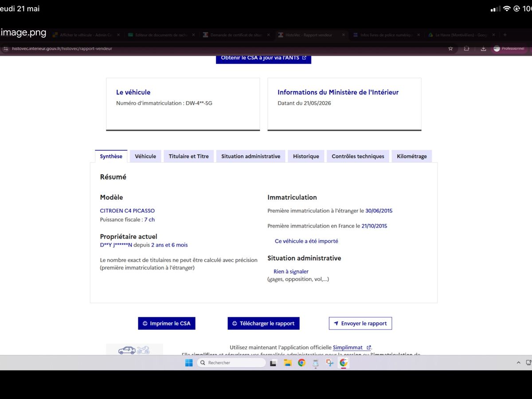The width and height of the screenshot is (532, 399).
Task: Open Chrome downloads icon in toolbar
Action: point(484,48)
